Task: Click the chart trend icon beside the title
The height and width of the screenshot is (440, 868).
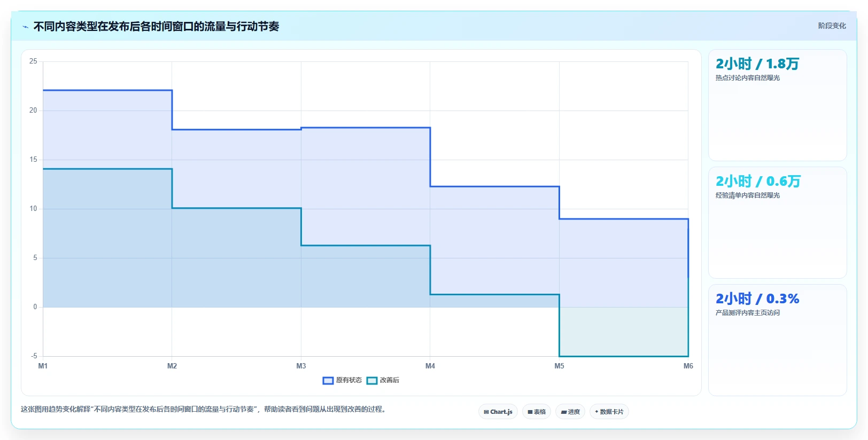Action: coord(25,27)
